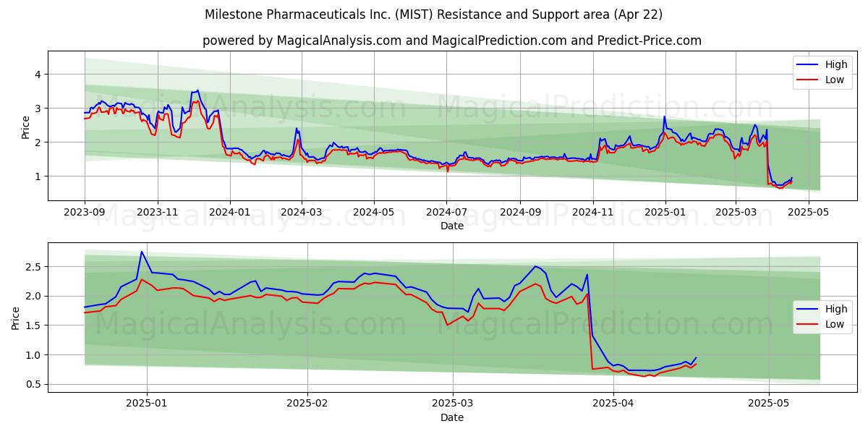This screenshot has height=434, width=868.
Task: Click the 2023-09 x-axis label on top chart
Action: [x=85, y=213]
